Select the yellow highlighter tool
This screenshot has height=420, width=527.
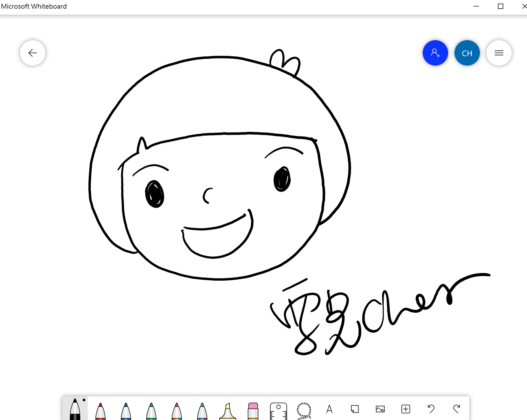(228, 411)
